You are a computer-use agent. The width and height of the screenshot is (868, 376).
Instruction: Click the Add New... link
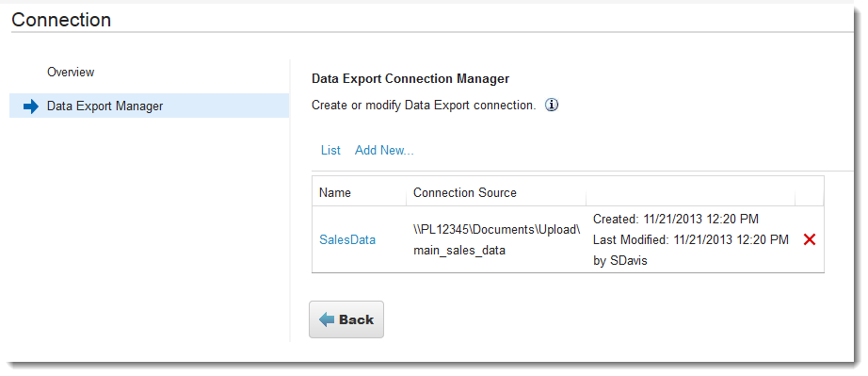(x=384, y=150)
